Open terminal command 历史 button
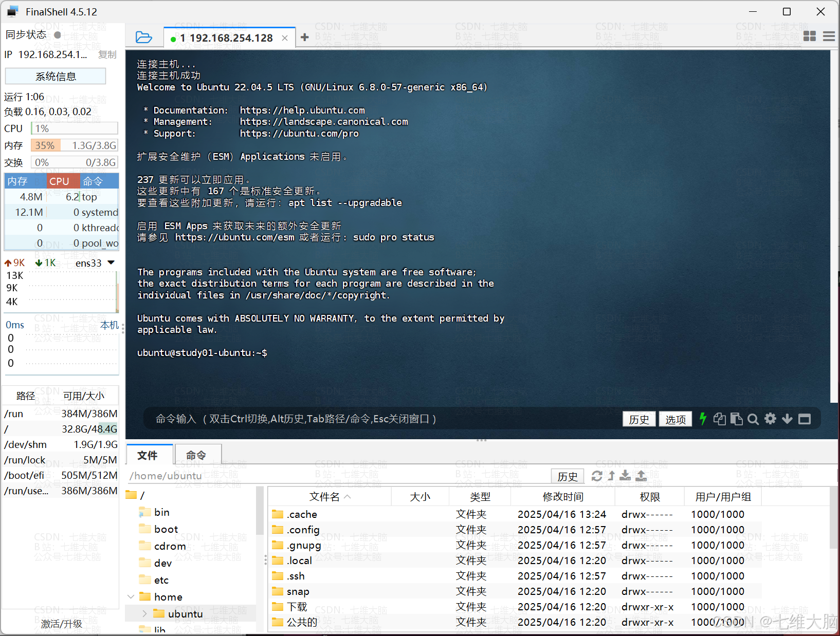The width and height of the screenshot is (840, 636). [639, 419]
